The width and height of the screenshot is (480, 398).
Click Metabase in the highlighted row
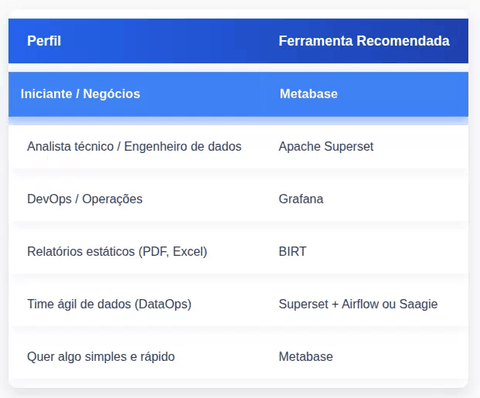(308, 94)
